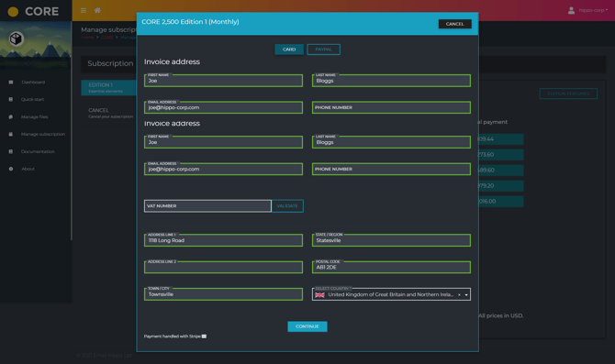Click the VALIDATE button
The width and height of the screenshot is (615, 364).
[x=287, y=206]
